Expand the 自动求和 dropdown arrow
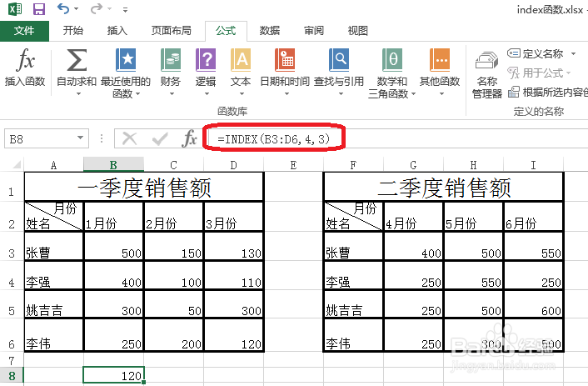 click(x=78, y=94)
